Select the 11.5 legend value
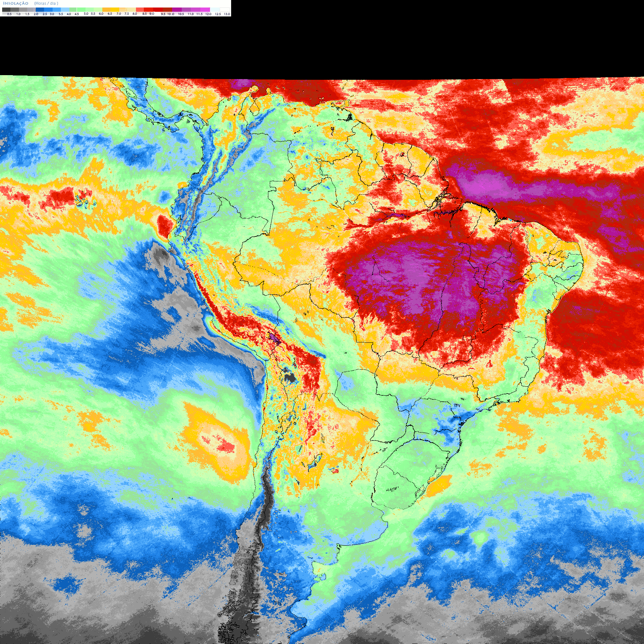The height and width of the screenshot is (644, 644). (x=200, y=14)
